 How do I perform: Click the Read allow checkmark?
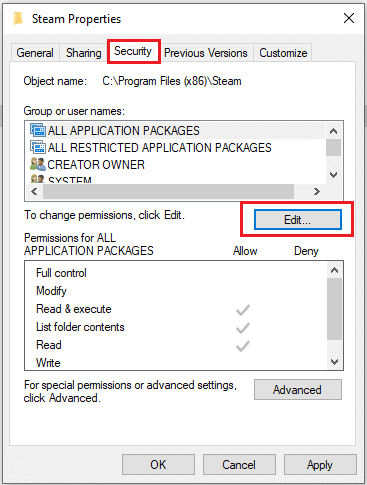(243, 346)
